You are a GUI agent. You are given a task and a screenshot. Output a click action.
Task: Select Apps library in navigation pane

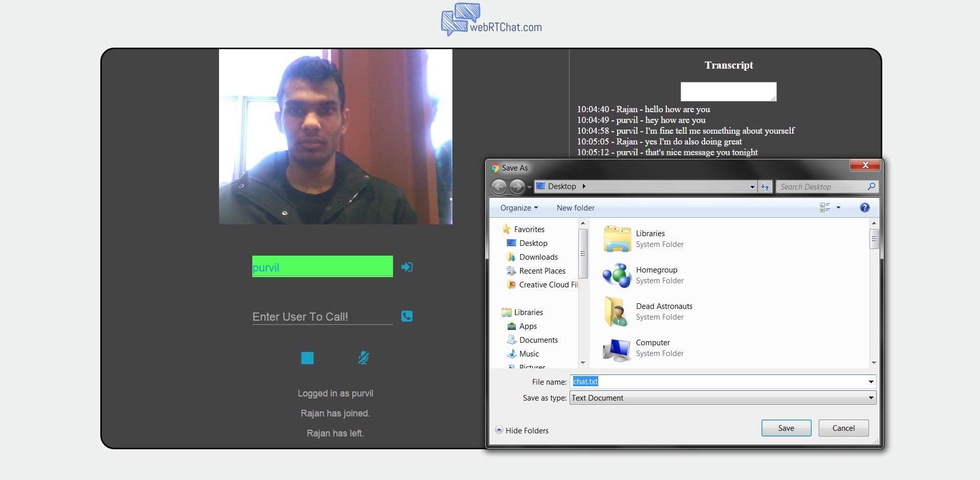coord(528,326)
